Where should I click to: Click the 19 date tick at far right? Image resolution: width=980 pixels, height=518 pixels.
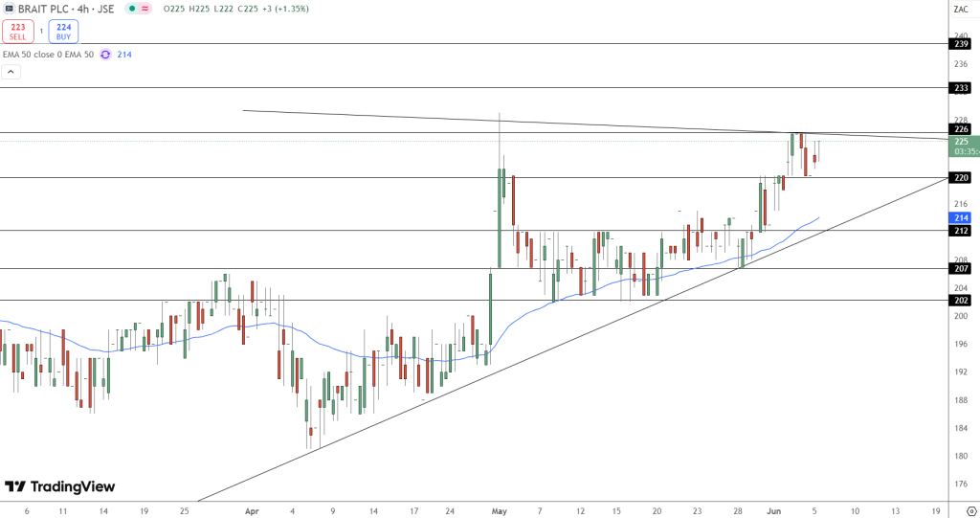click(936, 511)
